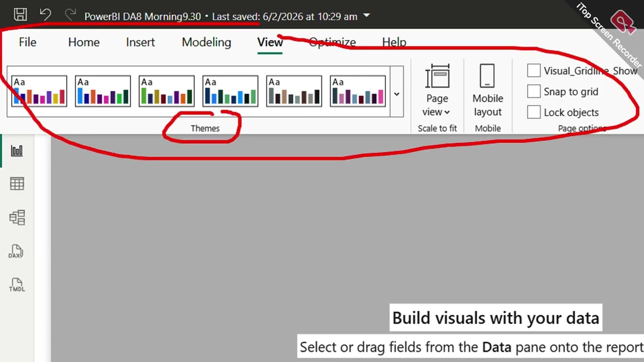Enable the Visual Gridline Show checkbox

coord(534,71)
